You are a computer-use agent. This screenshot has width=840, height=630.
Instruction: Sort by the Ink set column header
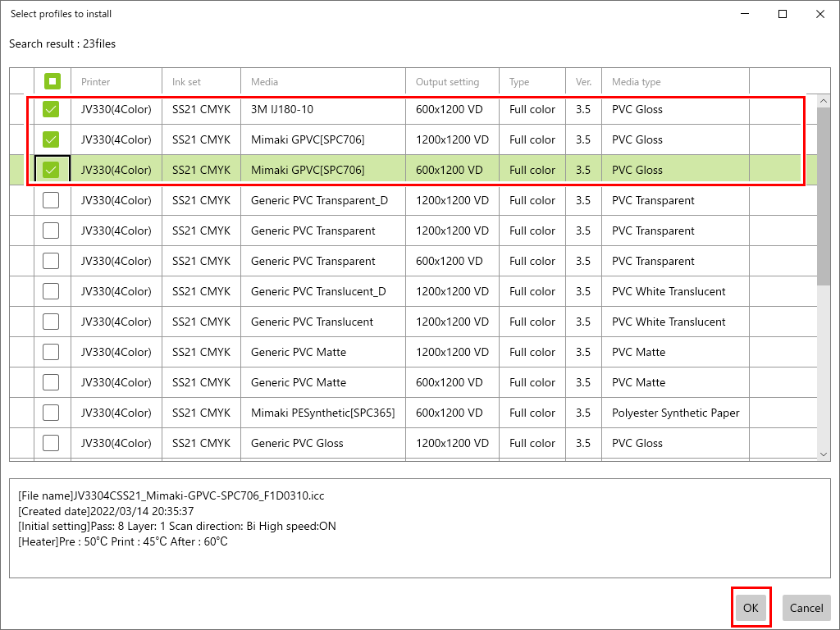[200, 81]
